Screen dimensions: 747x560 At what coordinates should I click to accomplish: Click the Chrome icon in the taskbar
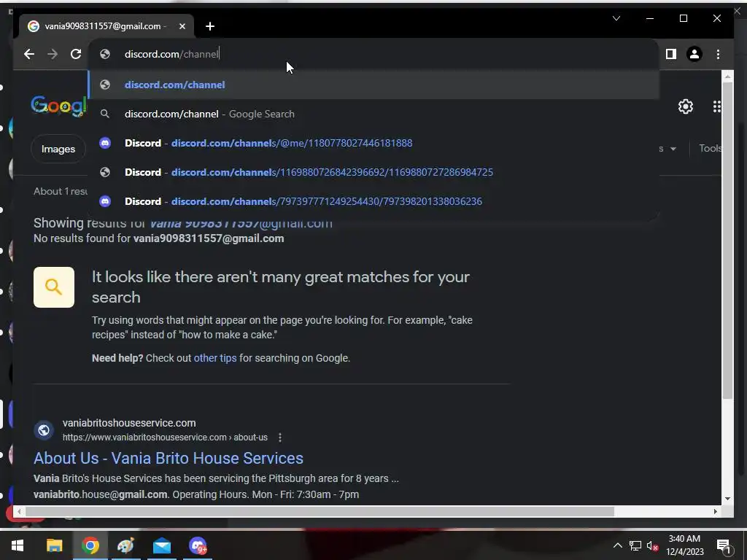coord(90,545)
